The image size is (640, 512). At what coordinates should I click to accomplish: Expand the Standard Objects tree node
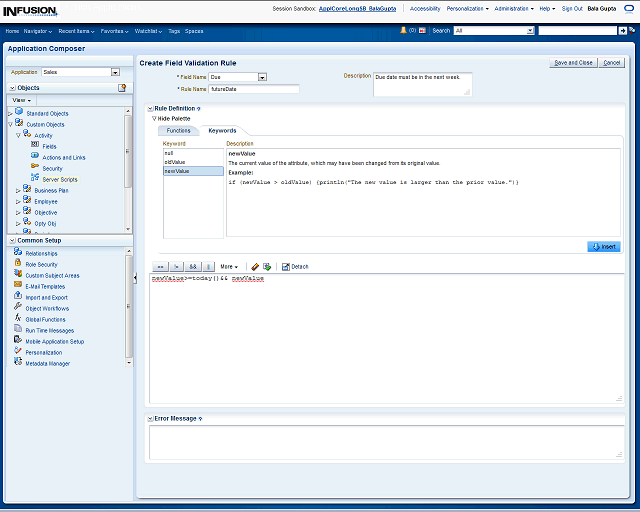pyautogui.click(x=10, y=113)
